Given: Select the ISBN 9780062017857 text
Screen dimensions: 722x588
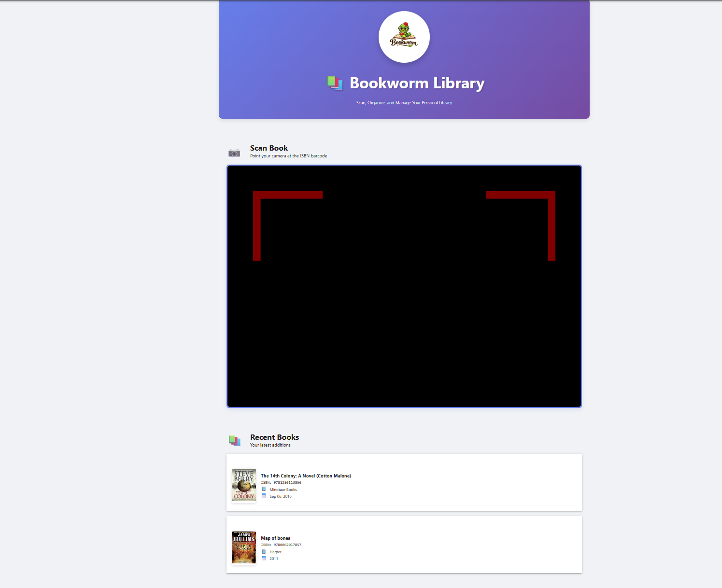Looking at the screenshot, I should pyautogui.click(x=287, y=544).
